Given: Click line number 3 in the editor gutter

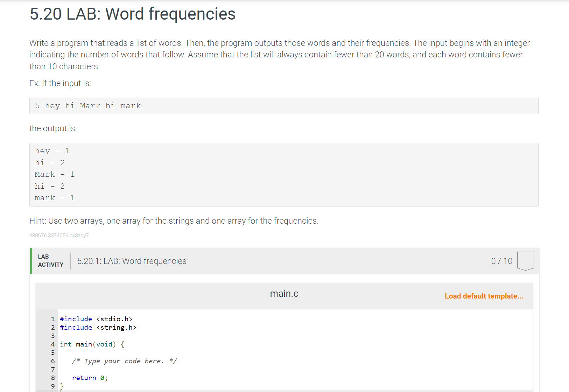Looking at the screenshot, I should [53, 336].
